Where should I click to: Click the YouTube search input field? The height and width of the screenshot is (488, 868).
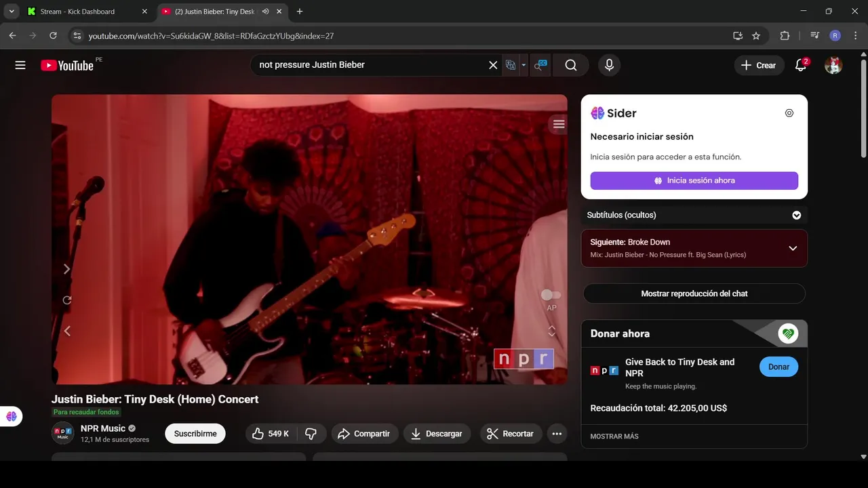pos(370,65)
